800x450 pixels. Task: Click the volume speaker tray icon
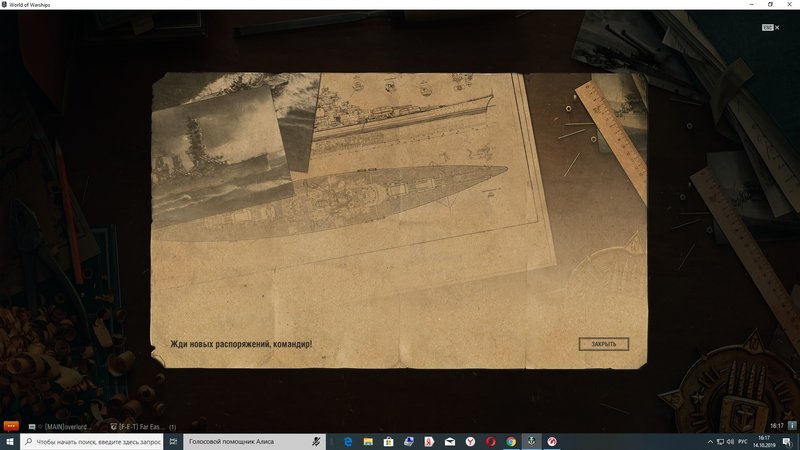[x=730, y=442]
